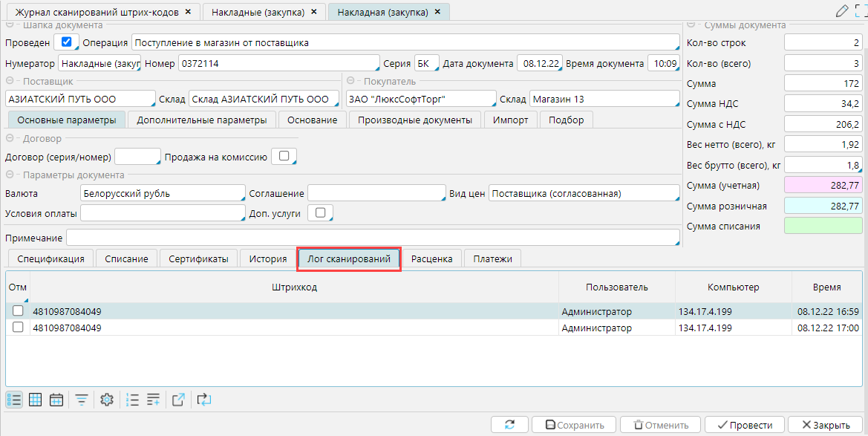The image size is (868, 436).
Task: Click the Закрыть button
Action: click(824, 425)
